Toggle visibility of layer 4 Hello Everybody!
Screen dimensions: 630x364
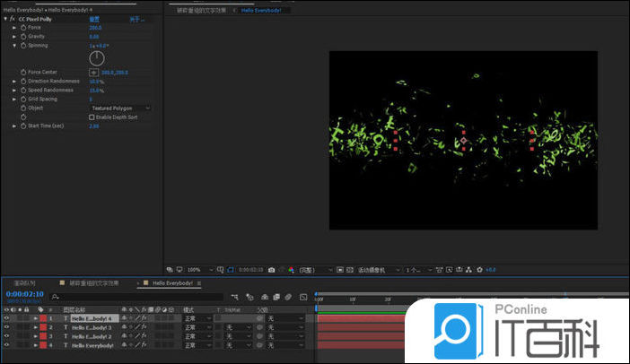click(6, 345)
